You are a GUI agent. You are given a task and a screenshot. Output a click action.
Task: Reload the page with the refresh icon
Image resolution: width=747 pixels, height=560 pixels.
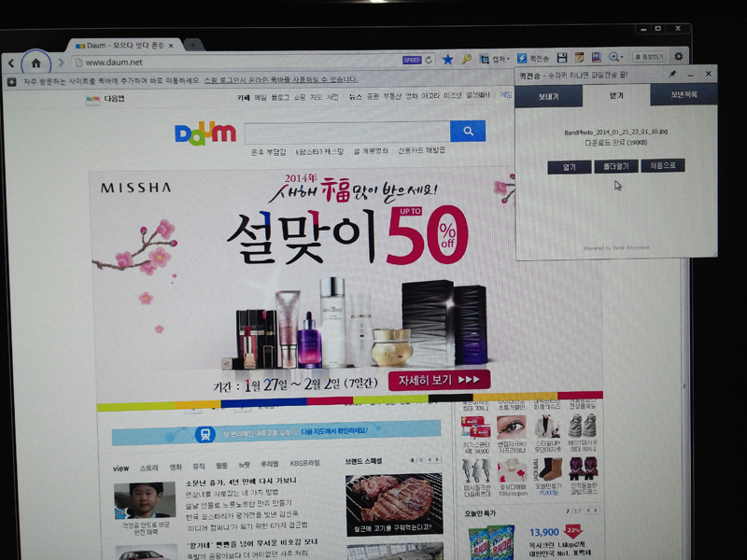coord(429,60)
